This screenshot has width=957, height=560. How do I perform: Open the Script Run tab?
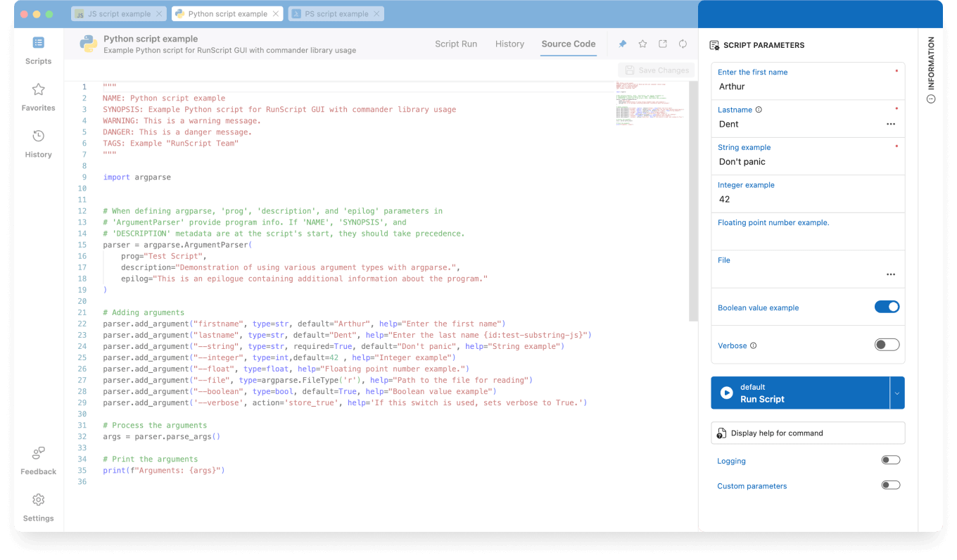[x=456, y=44]
